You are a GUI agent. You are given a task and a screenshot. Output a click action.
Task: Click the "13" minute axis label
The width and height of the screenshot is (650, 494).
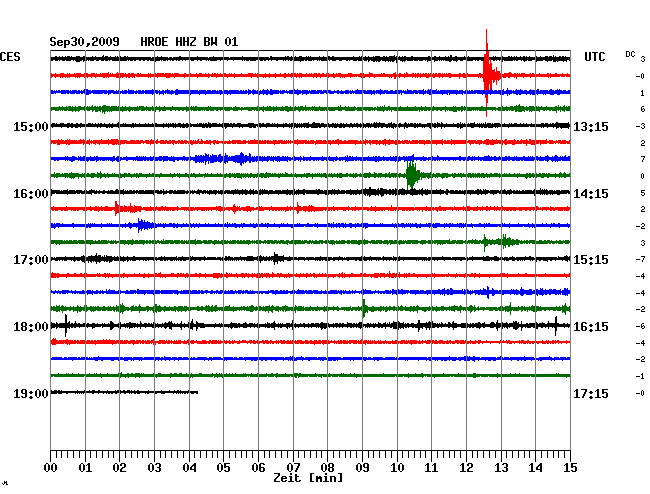coord(501,467)
